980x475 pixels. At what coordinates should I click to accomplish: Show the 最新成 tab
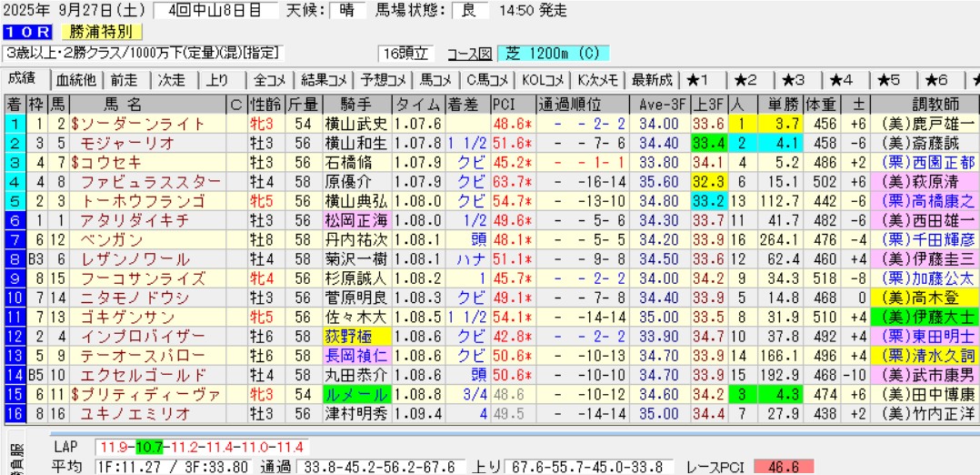point(651,79)
